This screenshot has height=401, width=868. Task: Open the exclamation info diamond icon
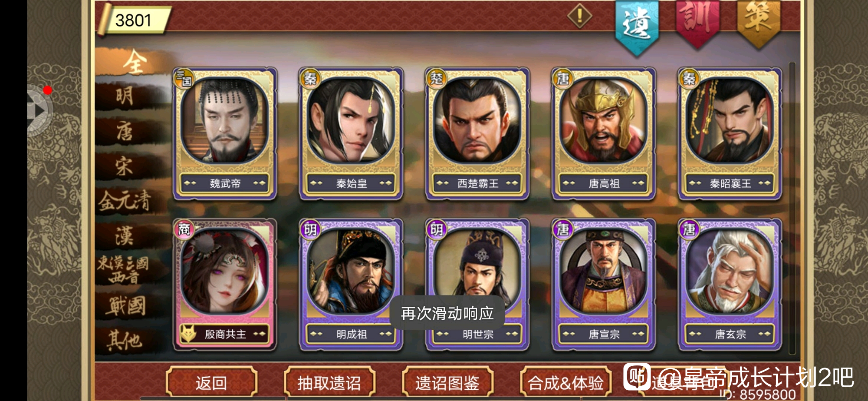[579, 17]
